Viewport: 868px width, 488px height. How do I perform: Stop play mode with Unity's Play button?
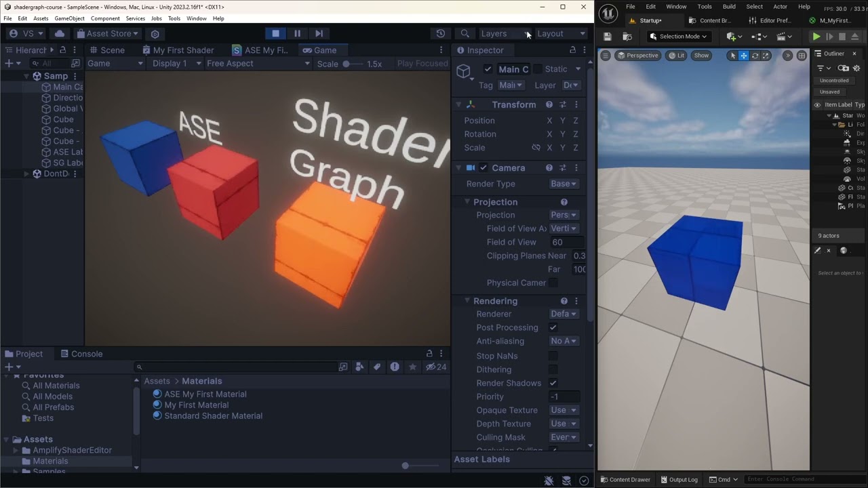point(275,33)
